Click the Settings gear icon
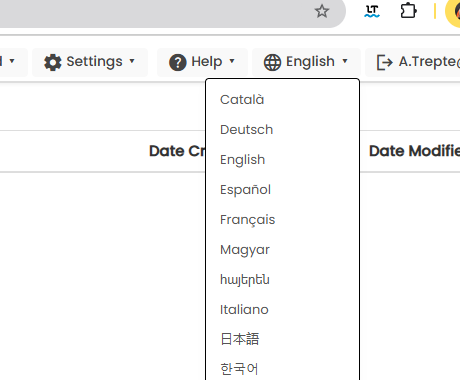The height and width of the screenshot is (380, 460). tap(53, 62)
